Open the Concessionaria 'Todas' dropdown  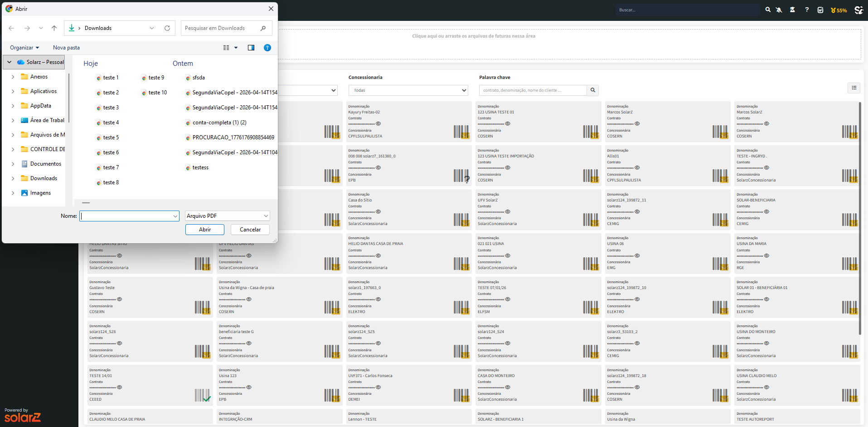pos(408,90)
